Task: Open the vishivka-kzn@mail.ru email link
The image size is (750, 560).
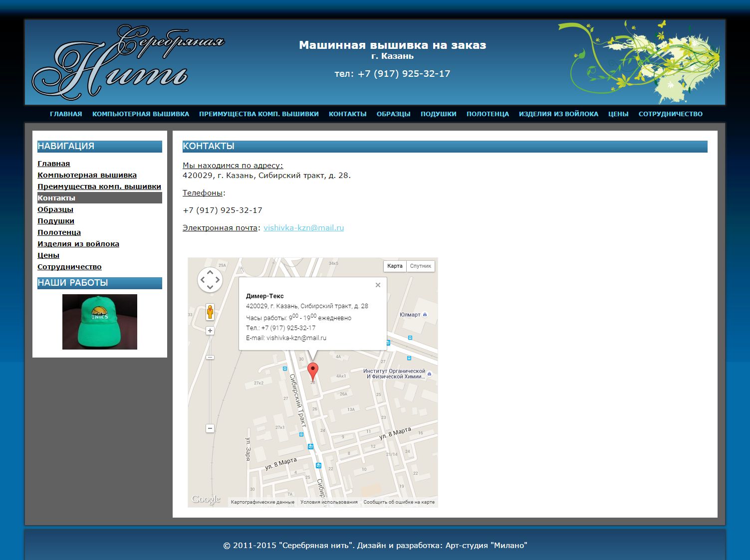Action: point(303,228)
